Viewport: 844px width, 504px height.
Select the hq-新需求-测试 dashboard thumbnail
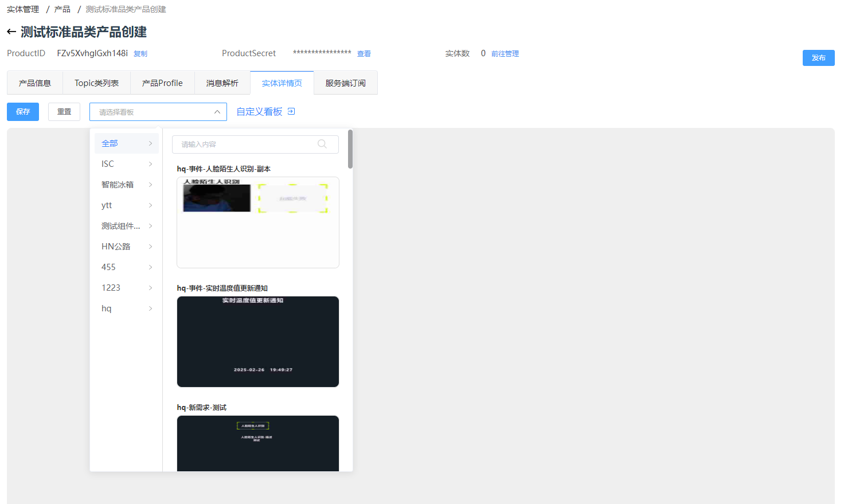click(258, 443)
